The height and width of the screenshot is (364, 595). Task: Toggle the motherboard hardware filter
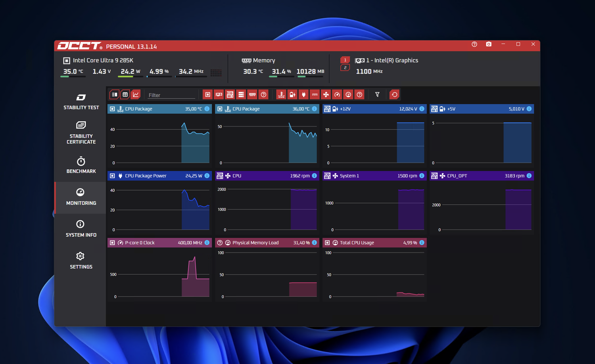coord(230,94)
